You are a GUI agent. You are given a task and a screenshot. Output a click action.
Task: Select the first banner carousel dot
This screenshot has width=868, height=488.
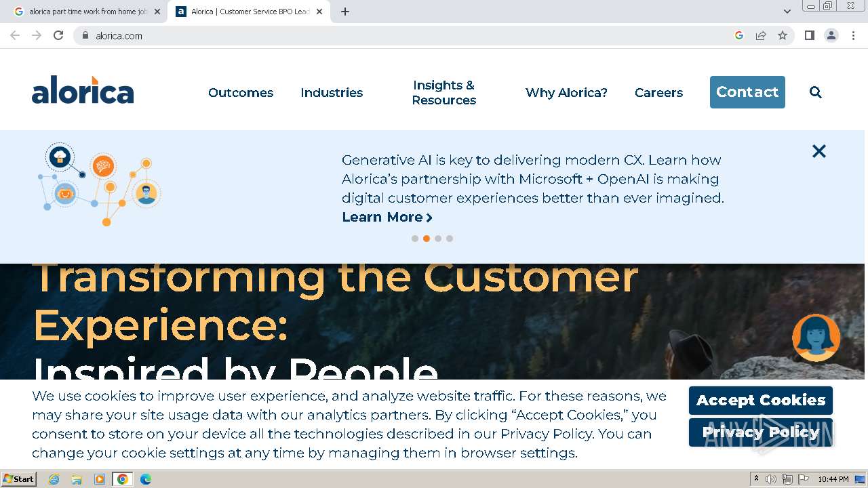[415, 239]
